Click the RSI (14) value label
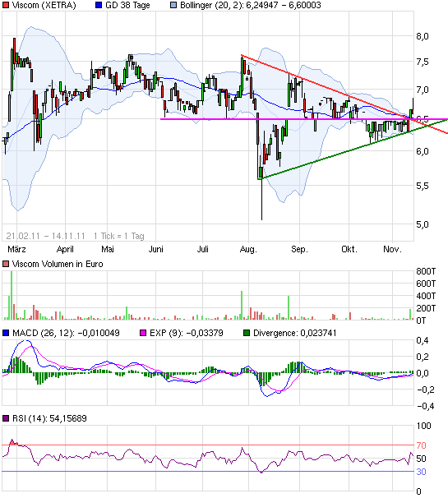448x498 pixels. (x=49, y=418)
